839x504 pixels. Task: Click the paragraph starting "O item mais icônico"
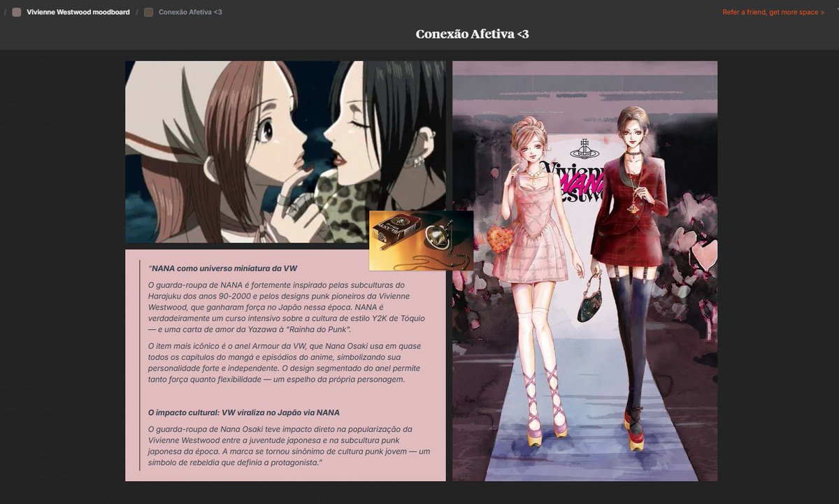(x=285, y=362)
